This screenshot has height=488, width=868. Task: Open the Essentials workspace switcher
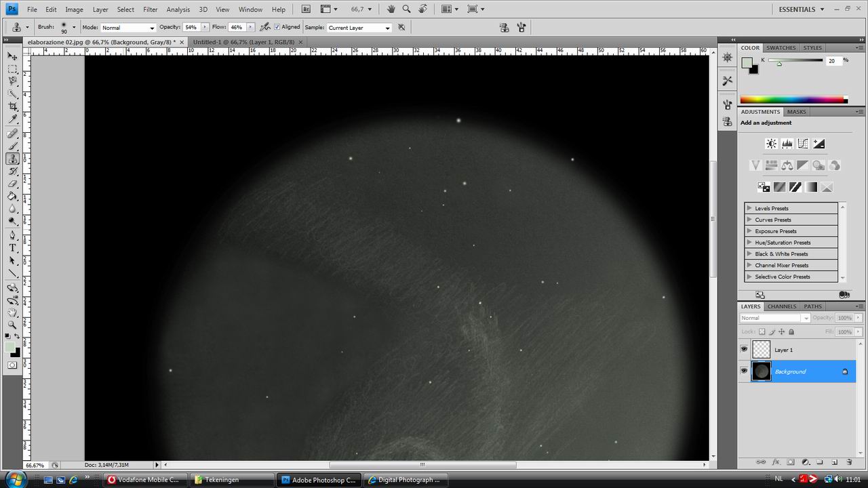pos(802,9)
